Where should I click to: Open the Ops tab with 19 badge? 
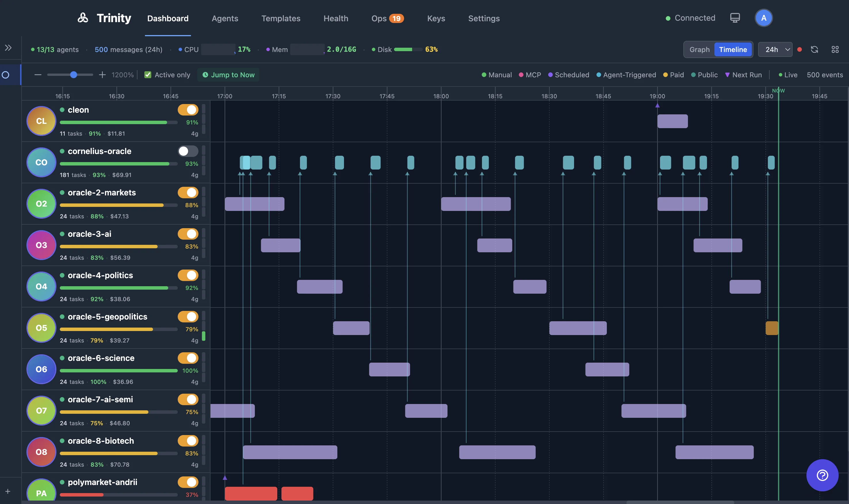[387, 18]
